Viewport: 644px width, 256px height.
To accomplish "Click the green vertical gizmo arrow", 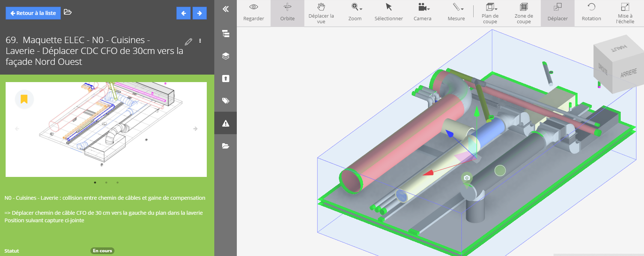I will point(477,112).
